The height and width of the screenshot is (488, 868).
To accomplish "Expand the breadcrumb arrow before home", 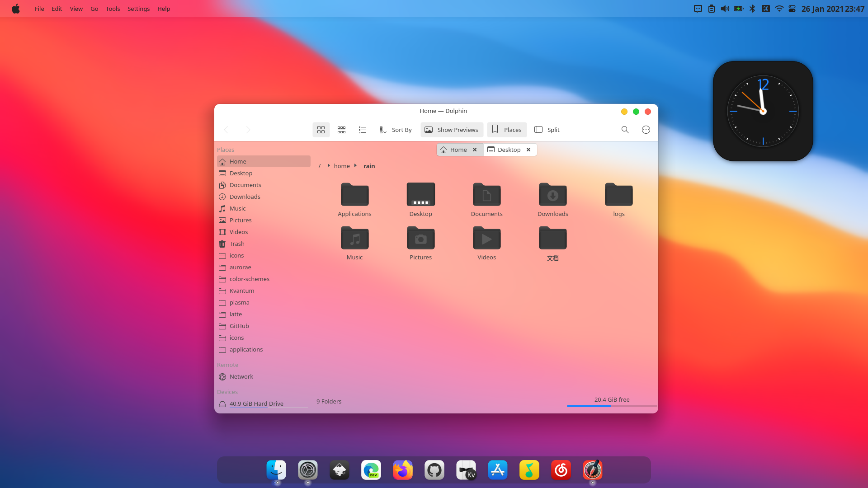I will (329, 165).
